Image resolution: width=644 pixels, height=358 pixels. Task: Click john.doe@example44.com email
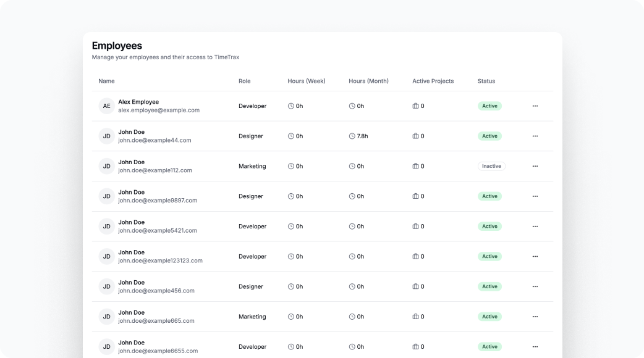tap(155, 140)
